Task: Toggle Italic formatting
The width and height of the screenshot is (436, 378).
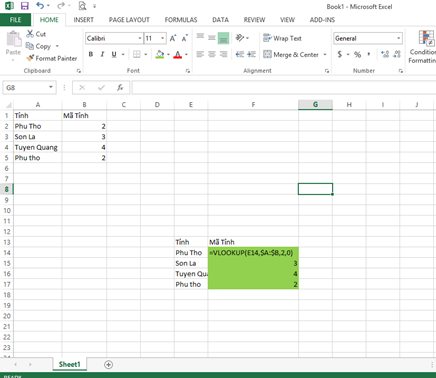Action: point(102,54)
